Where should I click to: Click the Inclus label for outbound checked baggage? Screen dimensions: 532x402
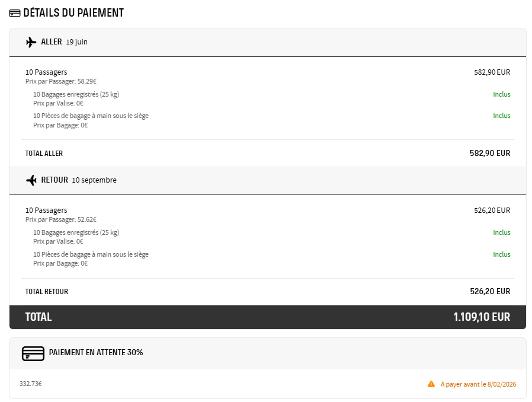(501, 94)
